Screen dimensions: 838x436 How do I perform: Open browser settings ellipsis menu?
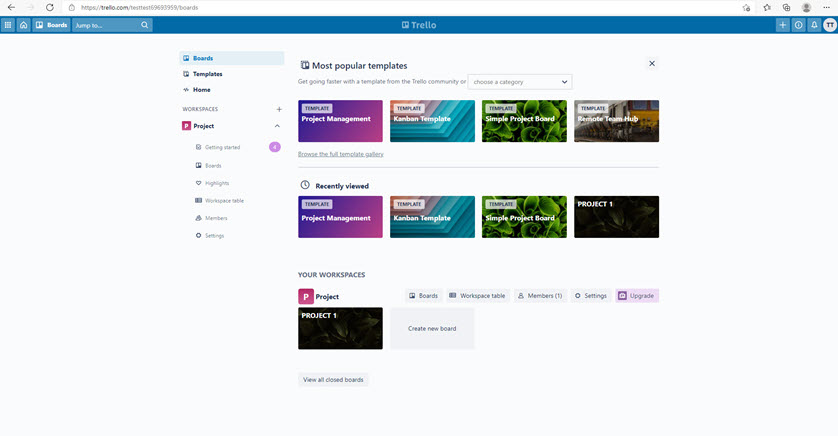coord(826,7)
